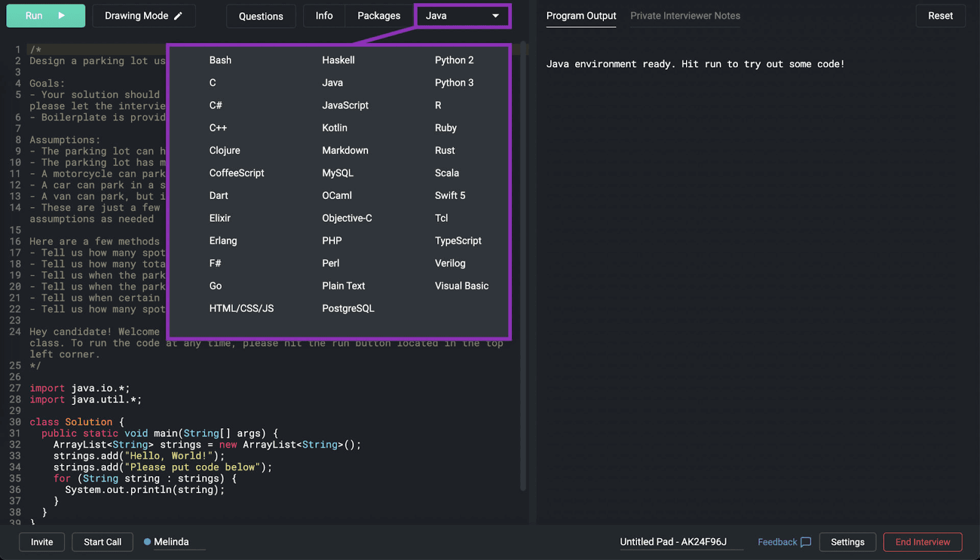Open the Program Output tab
The width and height of the screenshot is (980, 560).
(581, 16)
